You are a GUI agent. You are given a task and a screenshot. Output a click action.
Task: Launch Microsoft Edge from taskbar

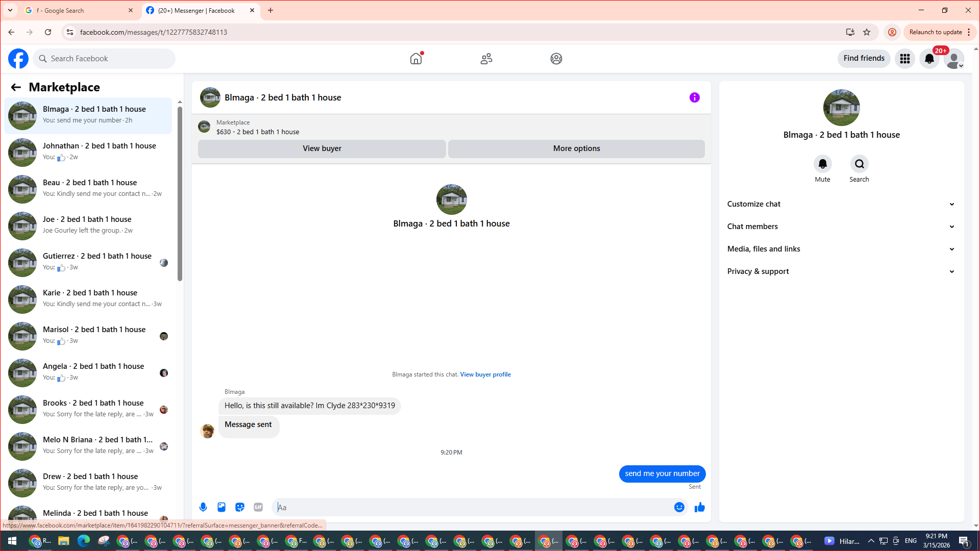tap(83, 541)
